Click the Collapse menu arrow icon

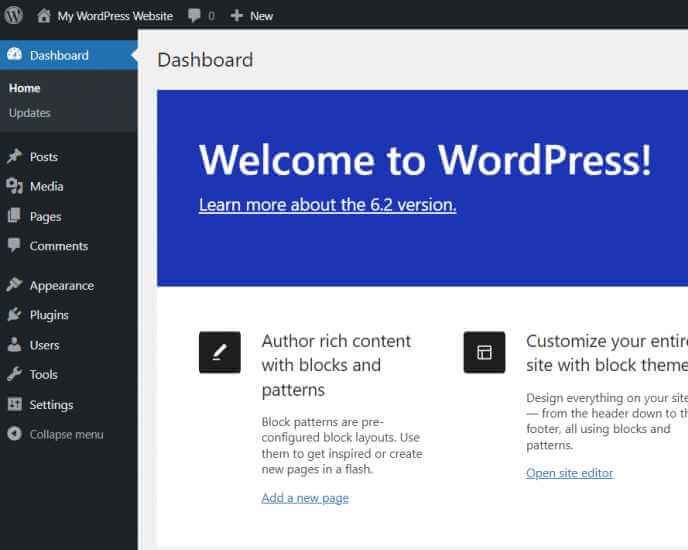click(14, 434)
